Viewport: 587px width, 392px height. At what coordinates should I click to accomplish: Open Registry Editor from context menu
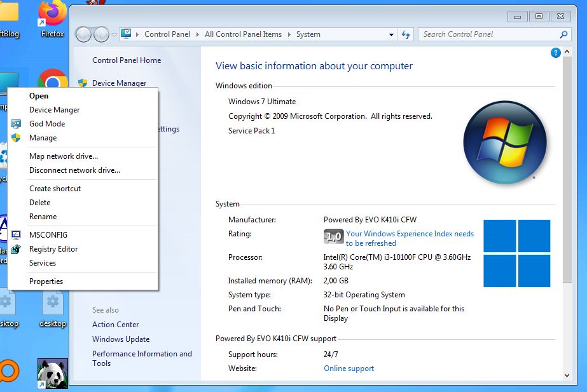pyautogui.click(x=83, y=249)
